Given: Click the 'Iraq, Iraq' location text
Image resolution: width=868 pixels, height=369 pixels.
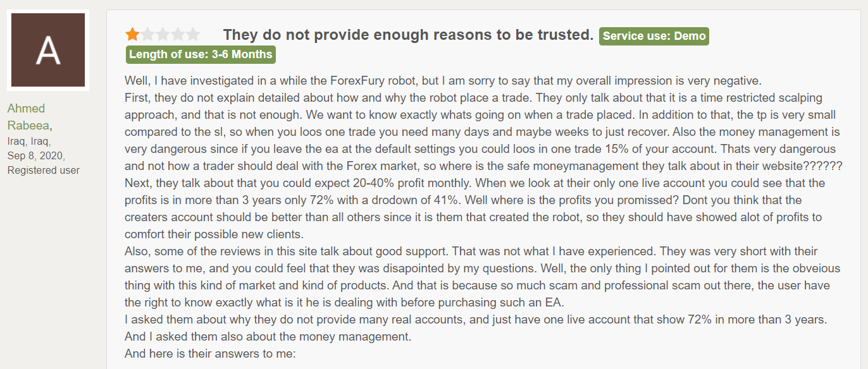Looking at the screenshot, I should point(29,141).
